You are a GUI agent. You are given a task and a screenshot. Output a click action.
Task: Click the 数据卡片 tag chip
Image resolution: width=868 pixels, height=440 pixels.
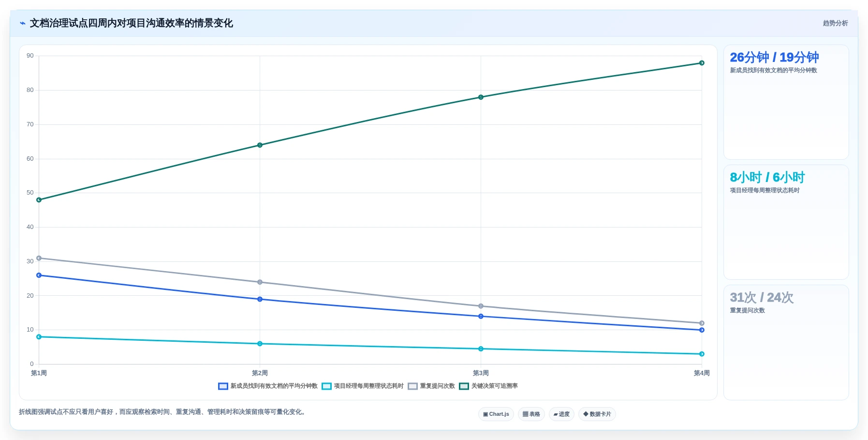tap(597, 414)
